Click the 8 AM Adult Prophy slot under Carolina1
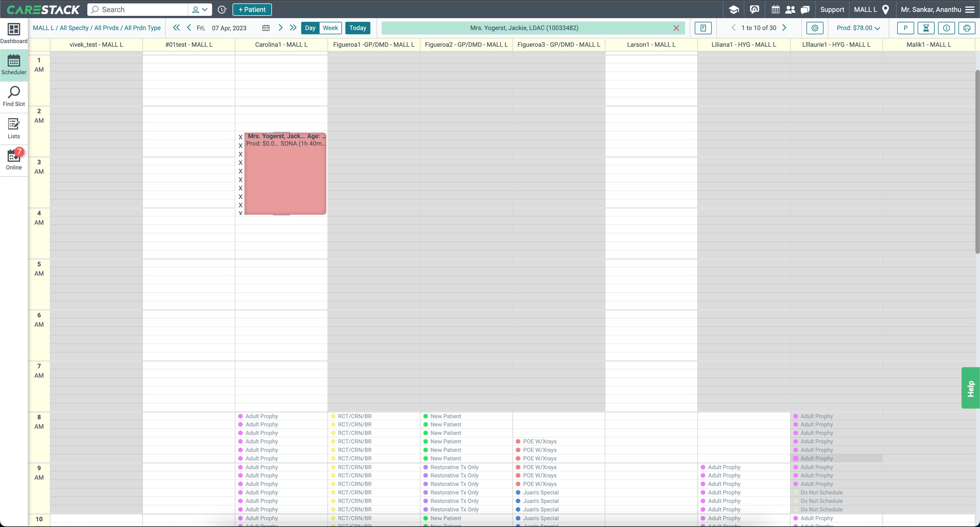 [x=281, y=416]
